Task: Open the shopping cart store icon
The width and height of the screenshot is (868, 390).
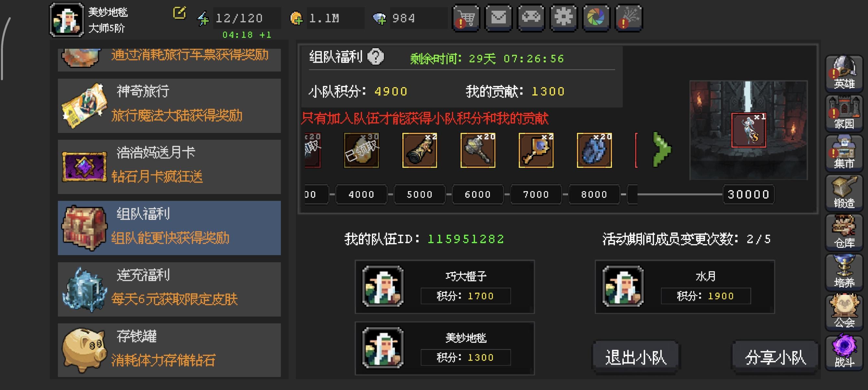Action: [x=466, y=18]
